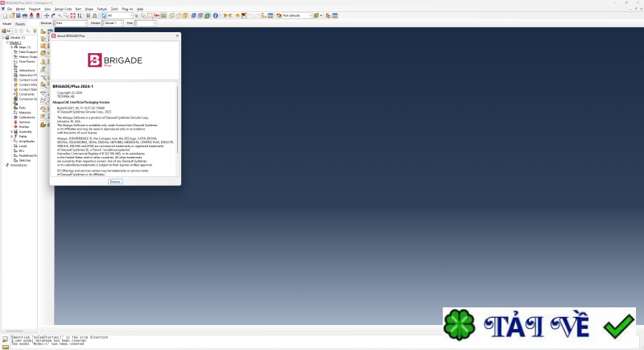
Task: Enable shaded render style icon
Action: point(185,15)
